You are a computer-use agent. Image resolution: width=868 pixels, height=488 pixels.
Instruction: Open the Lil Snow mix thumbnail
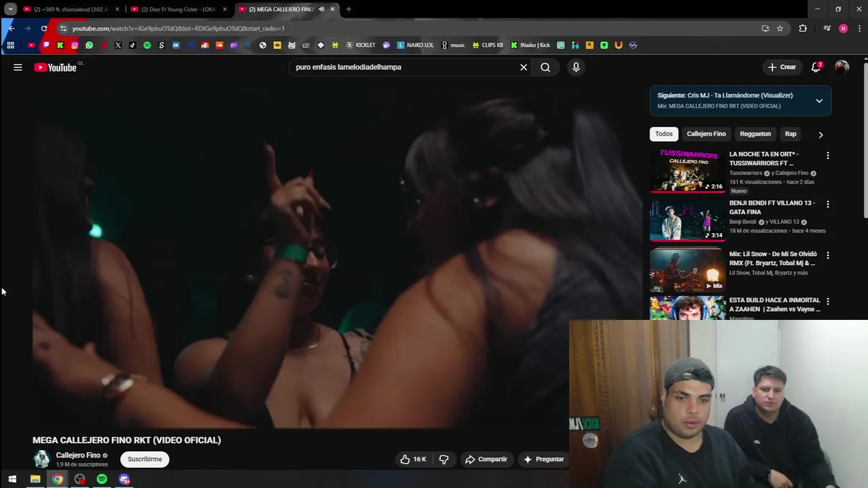(687, 270)
